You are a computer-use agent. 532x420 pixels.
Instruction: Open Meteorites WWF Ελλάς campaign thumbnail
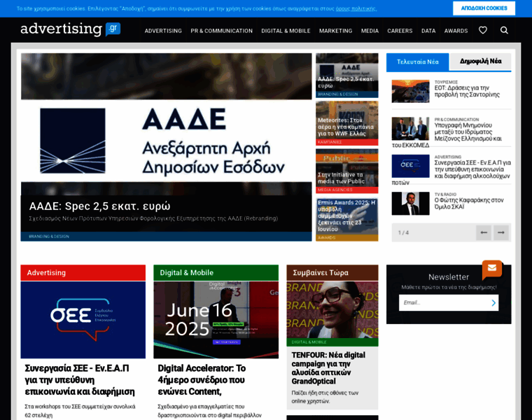[347, 123]
